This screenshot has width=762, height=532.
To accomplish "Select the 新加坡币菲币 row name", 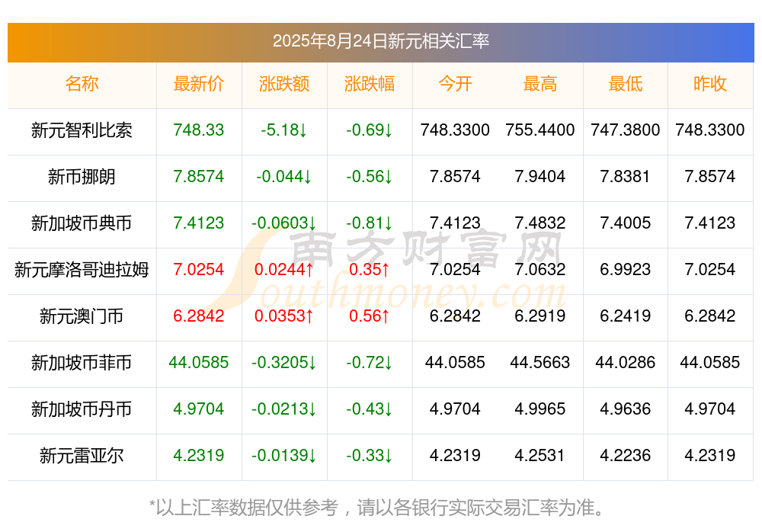I will click(82, 363).
